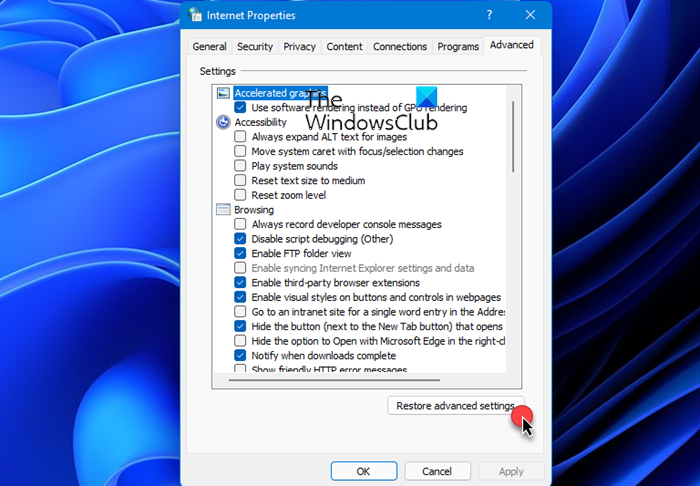Check Reset zoom level option

[240, 195]
